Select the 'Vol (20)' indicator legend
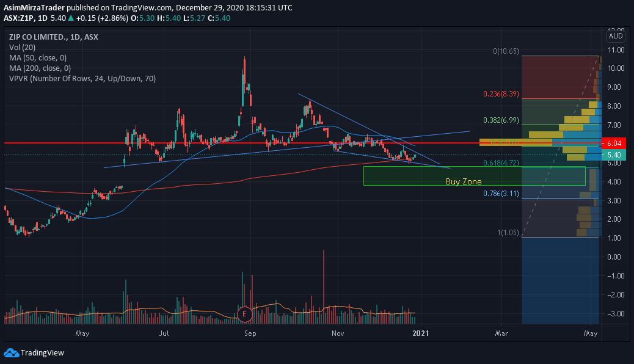 22,47
